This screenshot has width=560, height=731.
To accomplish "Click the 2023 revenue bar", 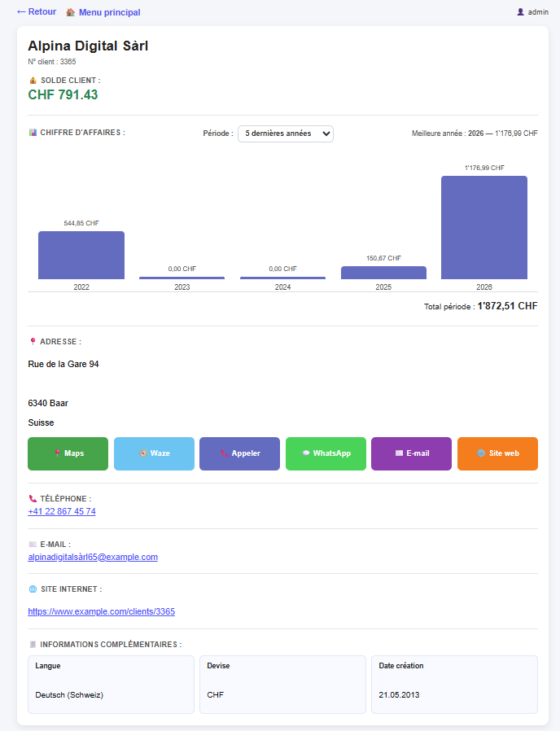I will [x=182, y=278].
